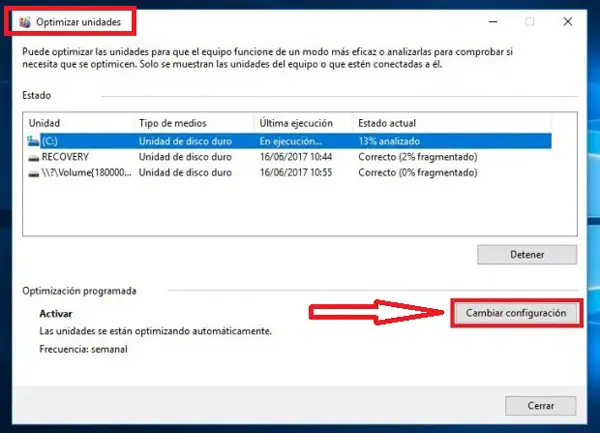Click the 13% analizado status

pyautogui.click(x=389, y=141)
